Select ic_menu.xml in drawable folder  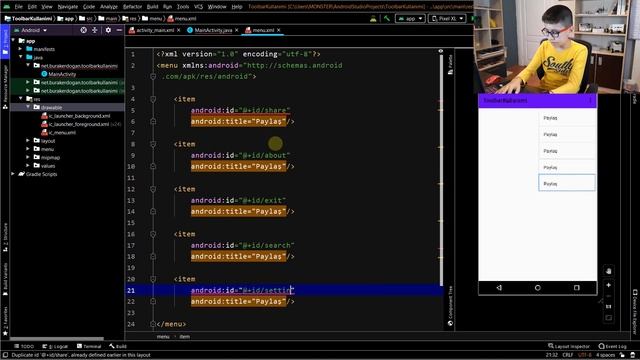(62, 132)
